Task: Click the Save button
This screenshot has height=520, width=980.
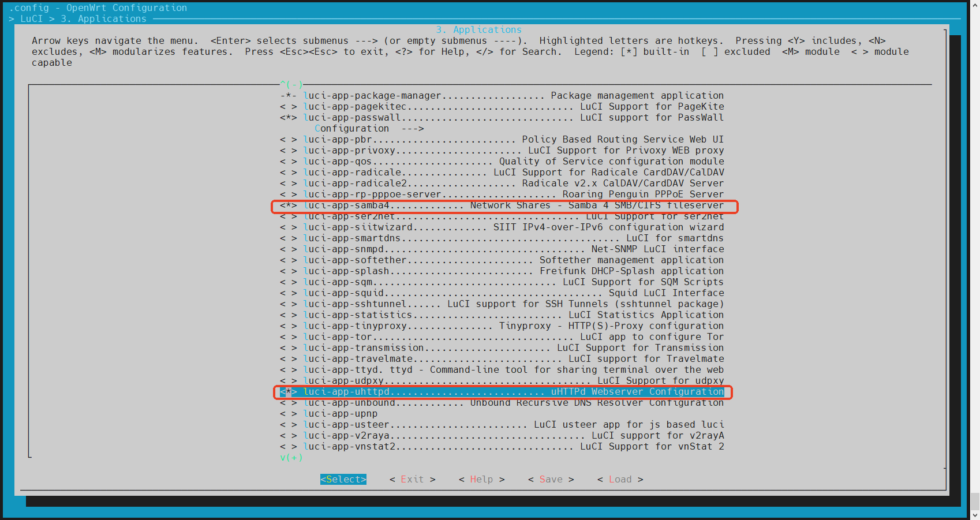Action: pos(551,480)
